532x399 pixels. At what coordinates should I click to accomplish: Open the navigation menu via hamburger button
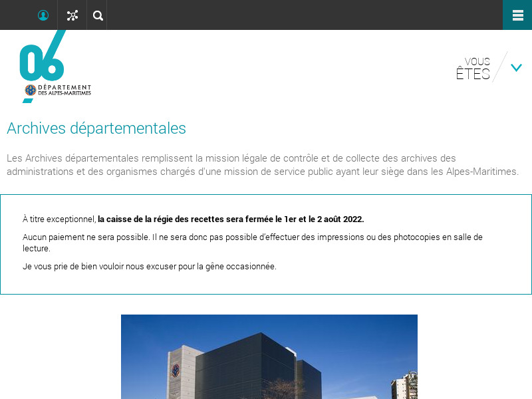(517, 15)
